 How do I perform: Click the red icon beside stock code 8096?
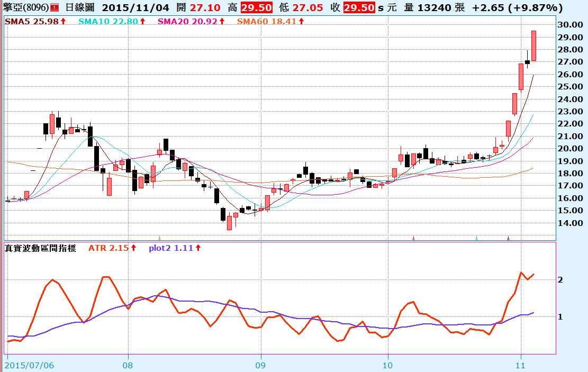click(x=55, y=8)
